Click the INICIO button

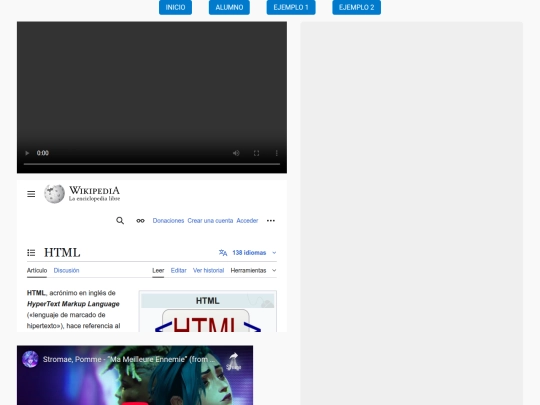tap(175, 7)
